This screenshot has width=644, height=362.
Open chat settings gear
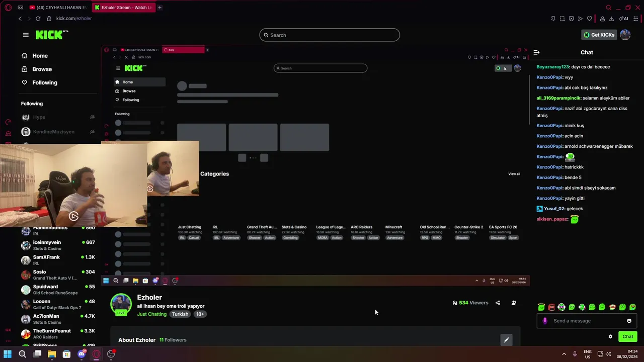point(610,336)
